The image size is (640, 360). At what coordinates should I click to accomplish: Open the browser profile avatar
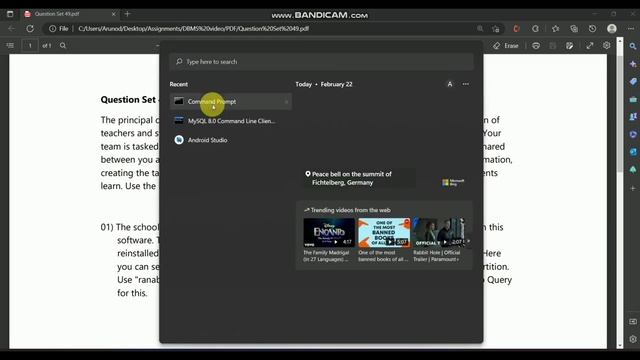point(611,29)
